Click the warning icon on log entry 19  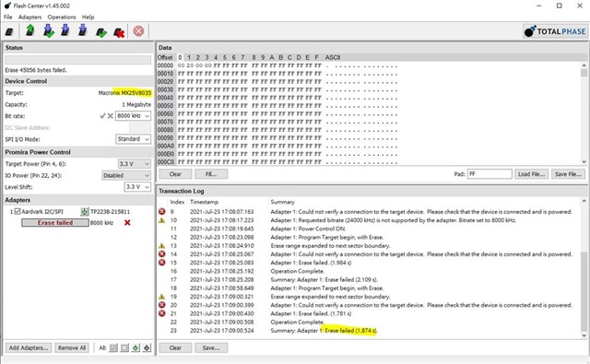point(162,297)
